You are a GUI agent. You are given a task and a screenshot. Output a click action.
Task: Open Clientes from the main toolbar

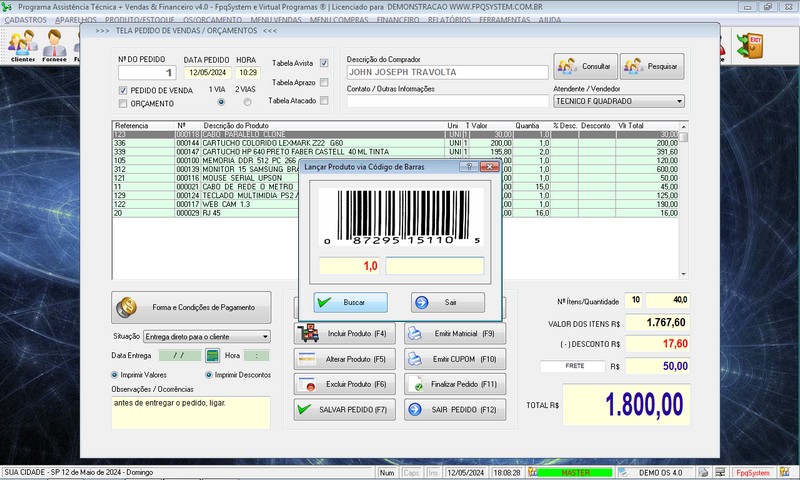(23, 45)
